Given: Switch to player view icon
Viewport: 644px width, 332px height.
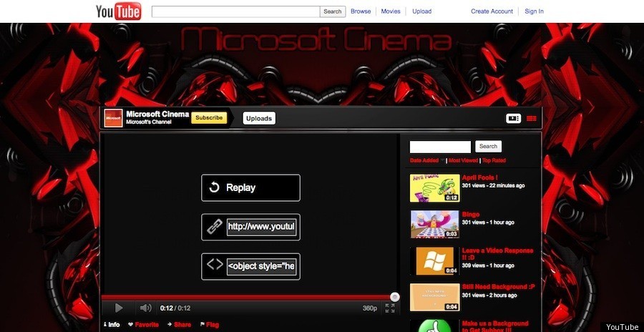Looking at the screenshot, I should tap(513, 118).
